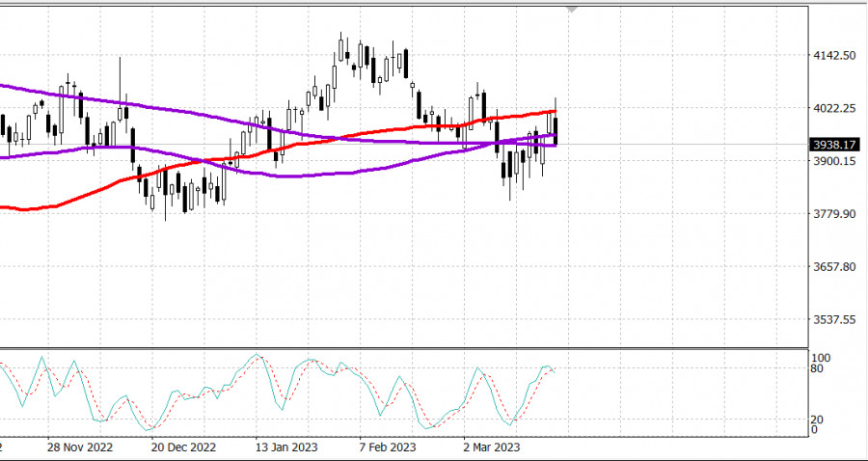Viewport: 868px width, 461px height.
Task: Click the rightmost candlestick on the chart
Action: 556,130
